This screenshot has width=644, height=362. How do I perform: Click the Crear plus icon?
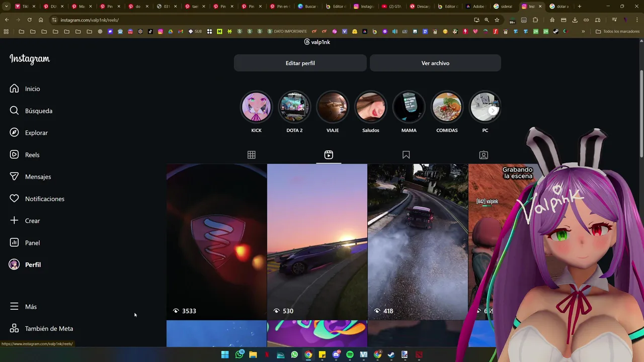(x=14, y=221)
